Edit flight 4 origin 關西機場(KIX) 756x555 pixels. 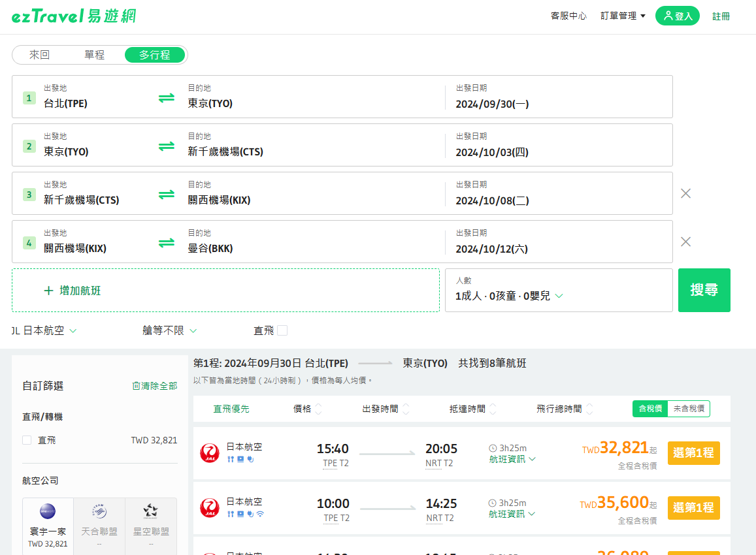pos(75,248)
